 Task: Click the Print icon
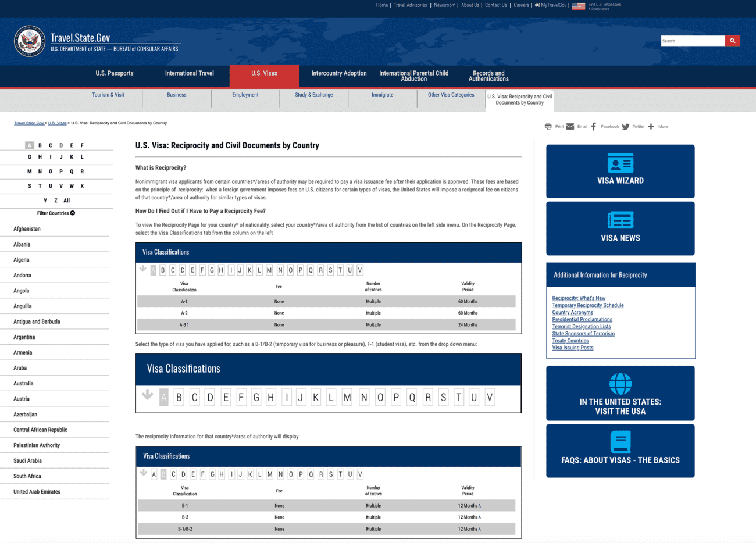point(548,126)
